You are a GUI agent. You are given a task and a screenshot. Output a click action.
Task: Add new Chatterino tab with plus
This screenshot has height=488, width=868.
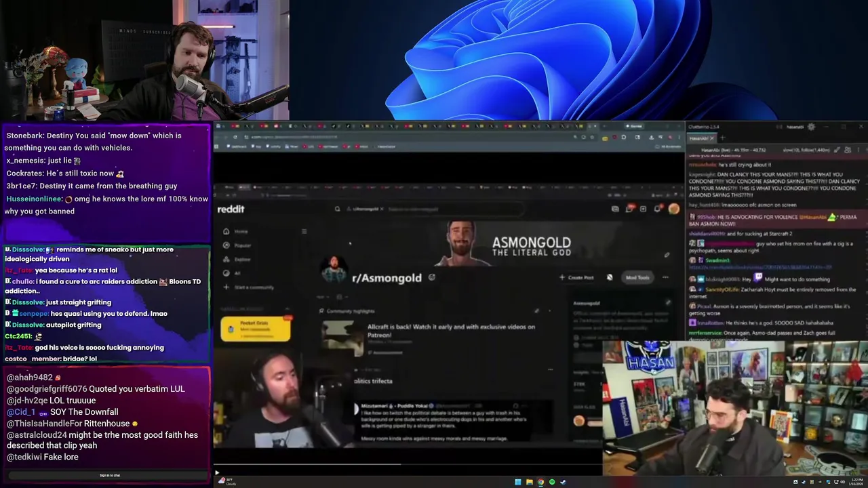pyautogui.click(x=723, y=138)
